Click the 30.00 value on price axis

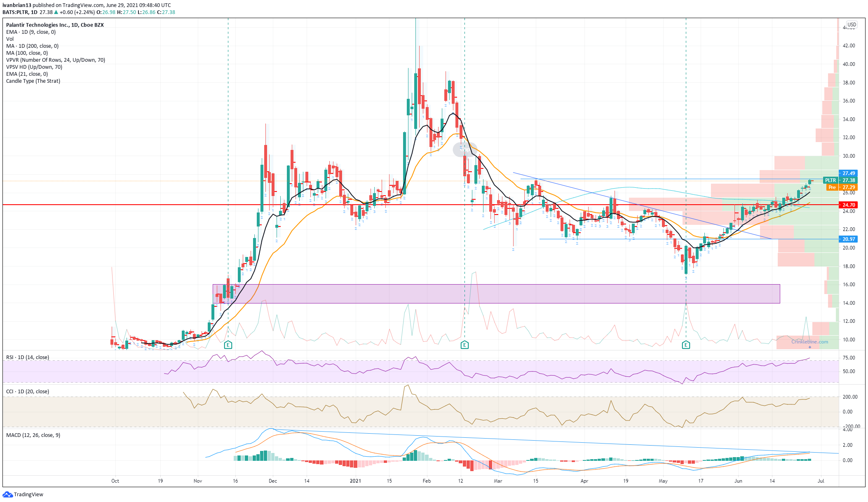coord(849,156)
